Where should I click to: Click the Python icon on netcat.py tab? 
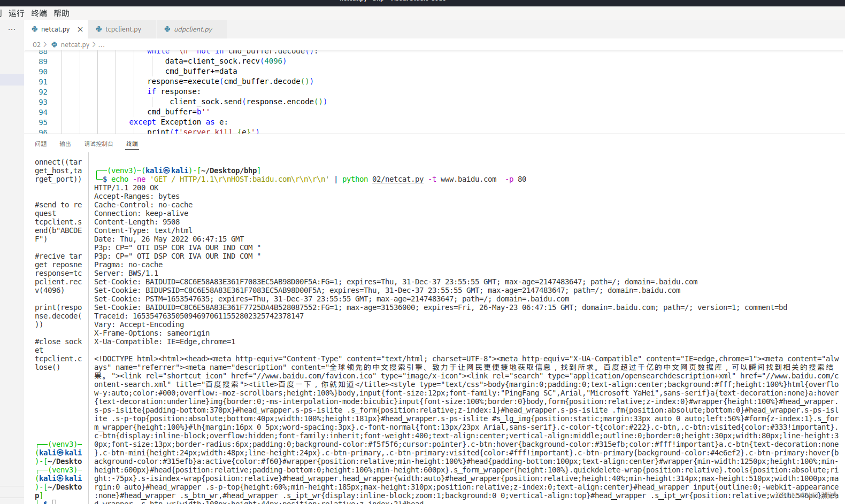pos(35,29)
